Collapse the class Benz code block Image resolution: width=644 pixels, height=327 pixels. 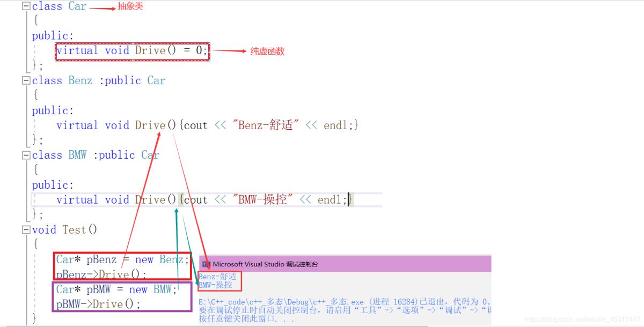click(26, 80)
